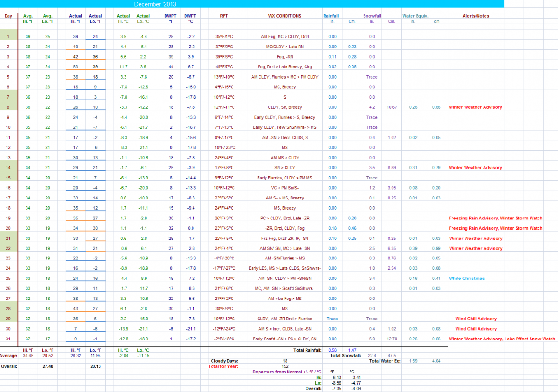Select the Alerts/Notes column header
Screen dimensions: 558x392
(x=476, y=16)
